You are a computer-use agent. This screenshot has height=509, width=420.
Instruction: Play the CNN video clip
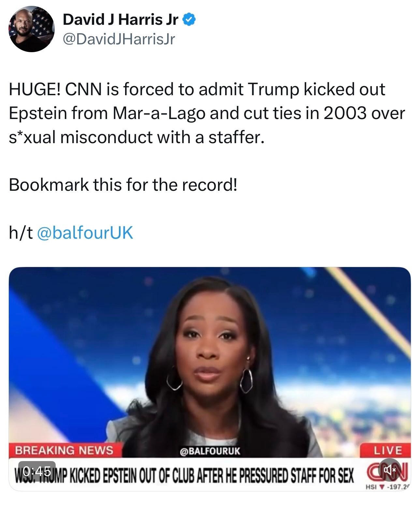[210, 378]
